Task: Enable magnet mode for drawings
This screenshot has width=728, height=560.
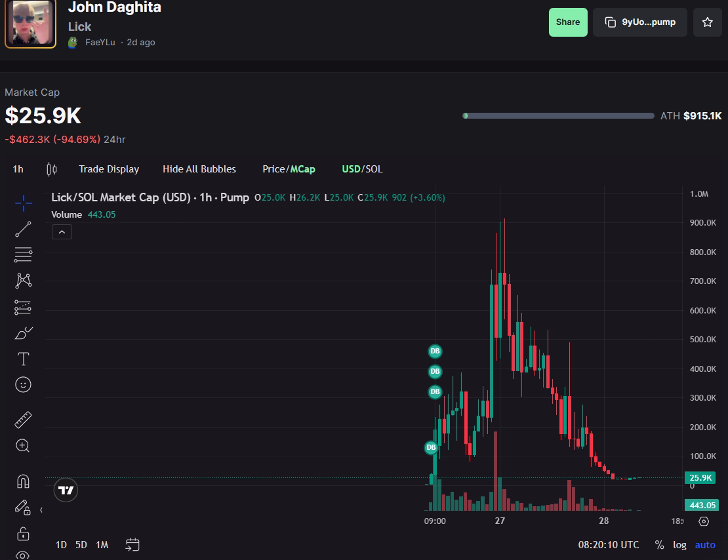Action: [x=23, y=481]
